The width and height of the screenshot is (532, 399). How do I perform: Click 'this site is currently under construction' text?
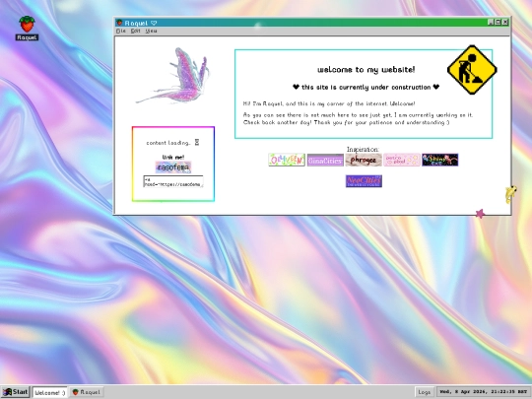coord(366,88)
